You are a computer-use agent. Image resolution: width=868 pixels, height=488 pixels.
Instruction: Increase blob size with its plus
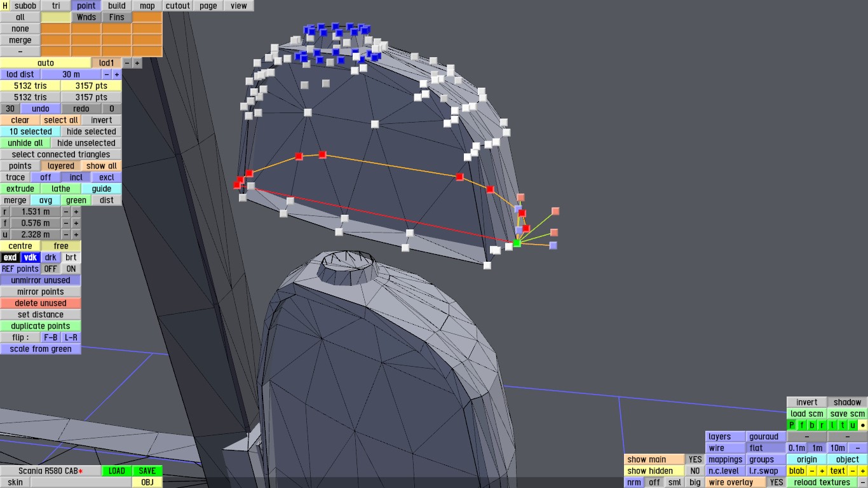pyautogui.click(x=822, y=471)
